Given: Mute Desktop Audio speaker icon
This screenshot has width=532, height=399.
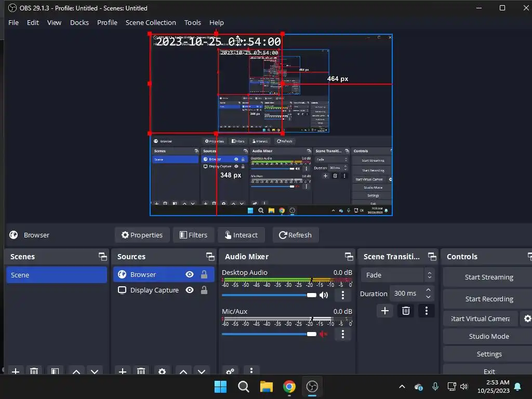Looking at the screenshot, I should tap(324, 295).
